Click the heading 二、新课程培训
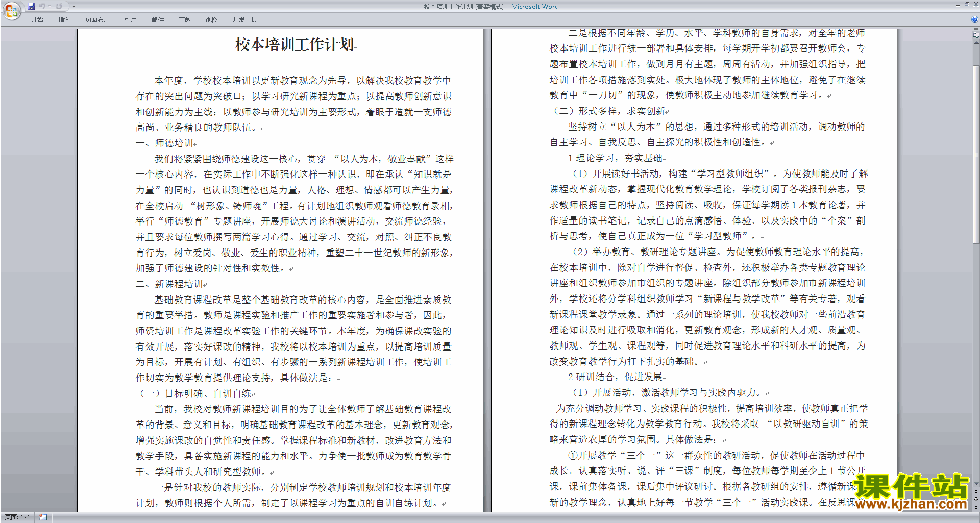This screenshot has height=523, width=980. coord(169,284)
